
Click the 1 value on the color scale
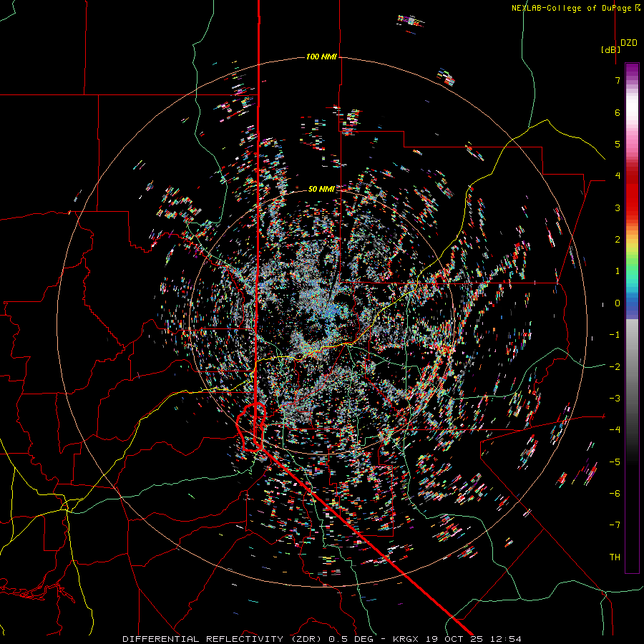(618, 271)
